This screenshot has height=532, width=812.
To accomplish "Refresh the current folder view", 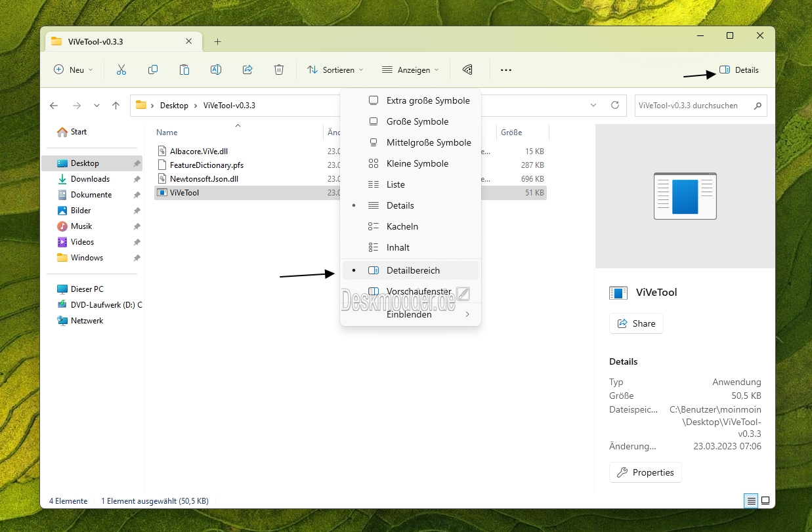I will coord(615,105).
